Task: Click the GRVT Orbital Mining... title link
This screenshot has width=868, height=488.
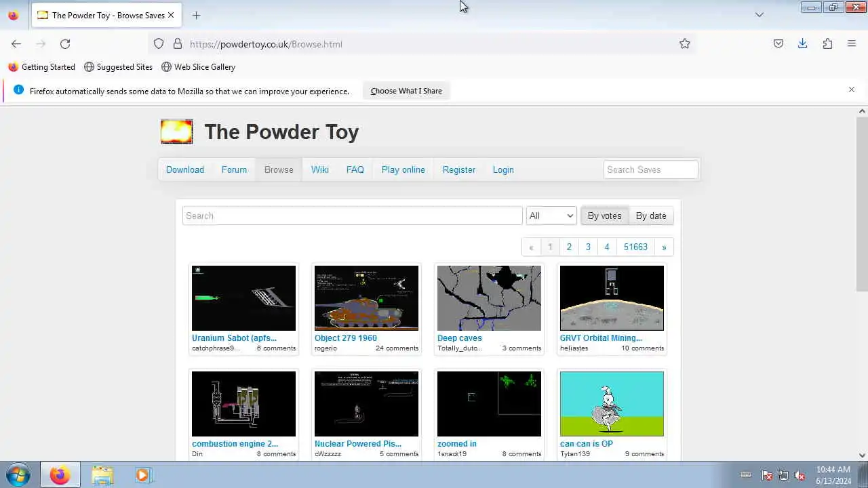Action: [601, 338]
